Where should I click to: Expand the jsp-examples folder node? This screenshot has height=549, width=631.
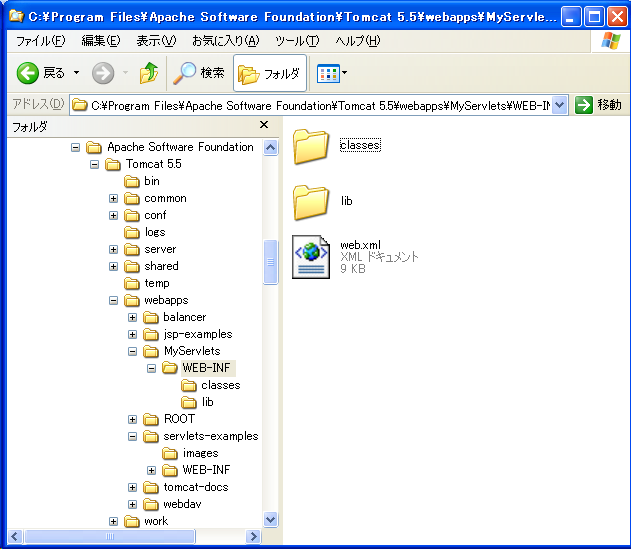click(132, 334)
